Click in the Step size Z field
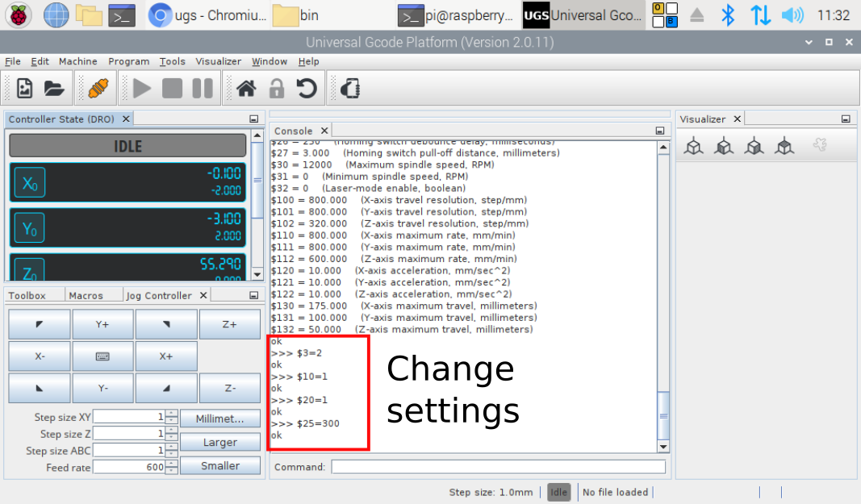This screenshot has width=861, height=504. pos(129,434)
